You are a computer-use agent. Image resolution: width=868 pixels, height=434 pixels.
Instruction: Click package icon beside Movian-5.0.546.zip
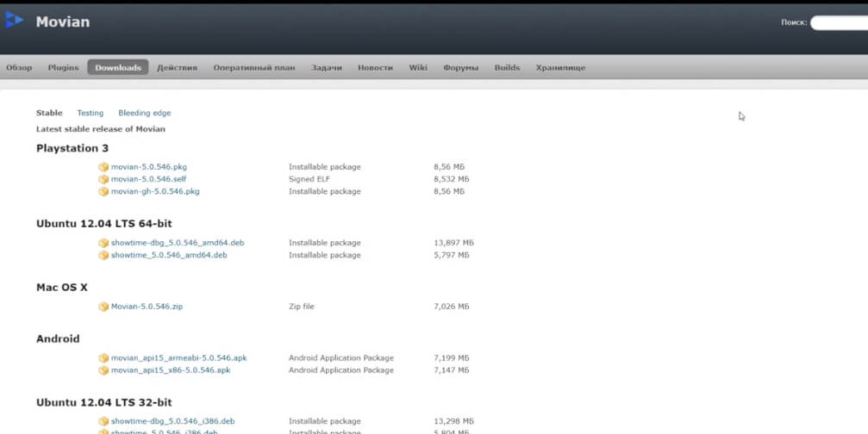103,307
